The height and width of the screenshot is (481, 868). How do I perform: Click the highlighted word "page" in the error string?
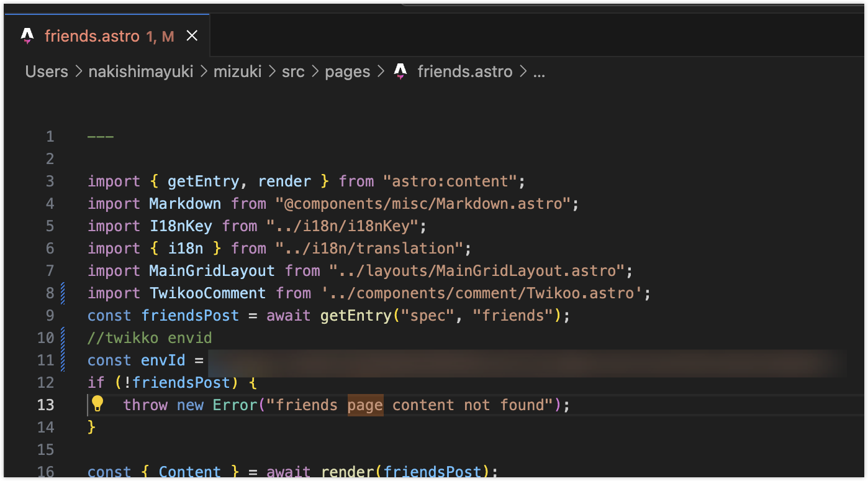pos(365,405)
